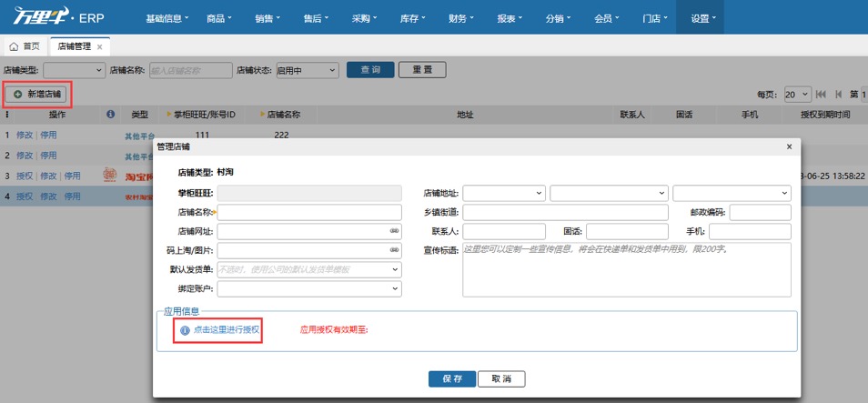This screenshot has height=403, width=868.
Task: Switch to the 首页 tab
Action: click(x=25, y=47)
